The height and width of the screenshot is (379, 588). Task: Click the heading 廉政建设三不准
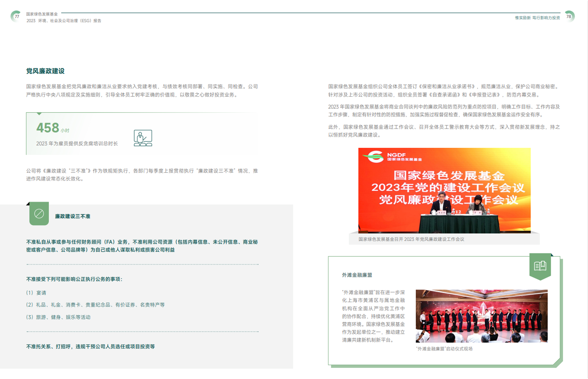[x=73, y=216]
